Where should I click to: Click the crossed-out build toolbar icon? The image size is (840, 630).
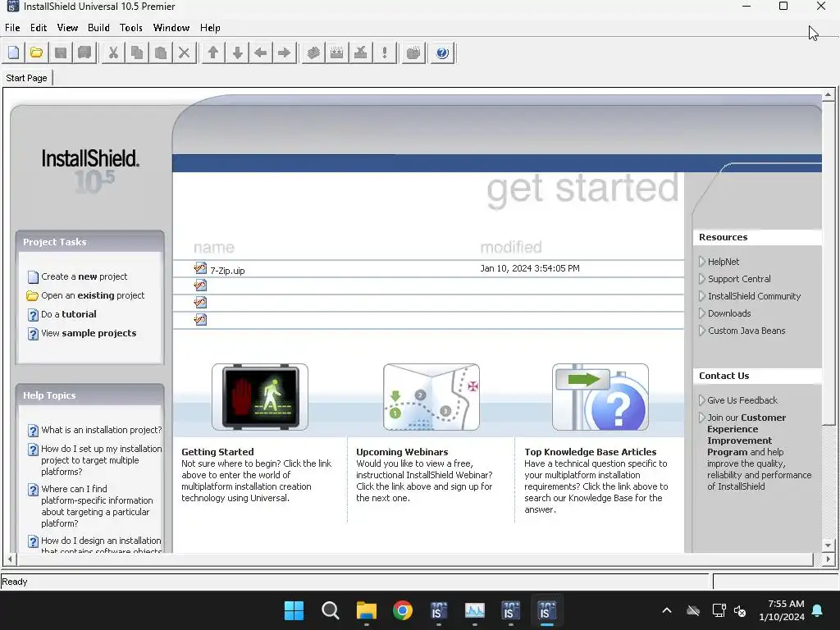[x=361, y=52]
